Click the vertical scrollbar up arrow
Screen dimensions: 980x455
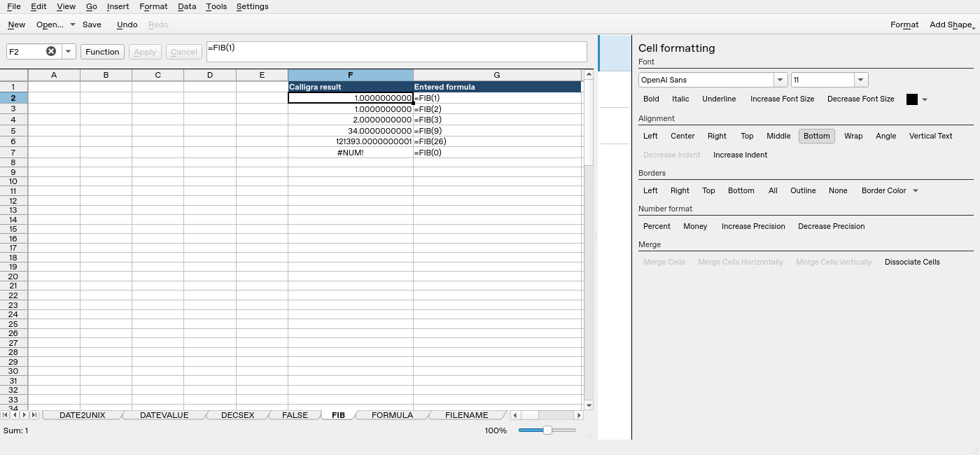click(589, 74)
